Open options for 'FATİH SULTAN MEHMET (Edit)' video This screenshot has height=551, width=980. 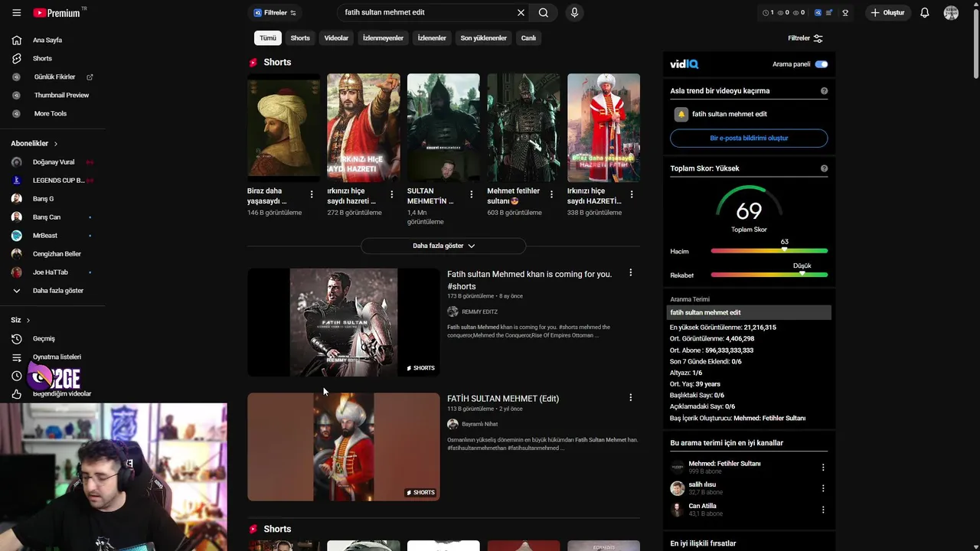pos(630,398)
